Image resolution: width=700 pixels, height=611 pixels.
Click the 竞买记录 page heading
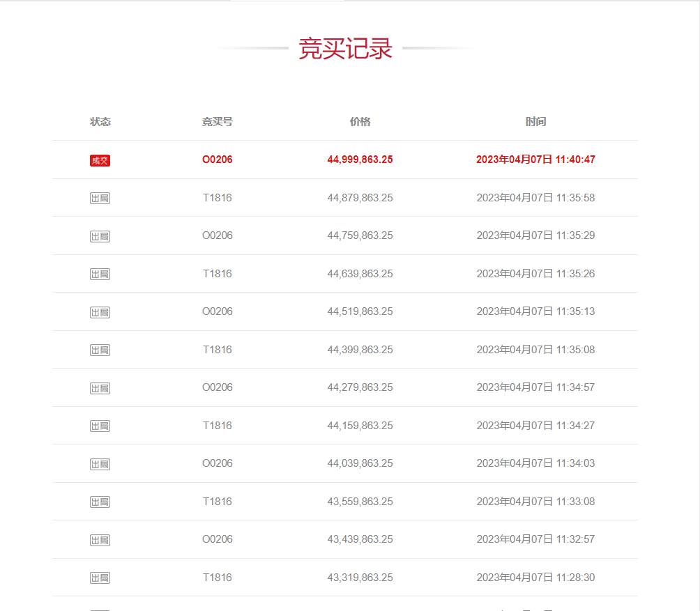coord(345,48)
